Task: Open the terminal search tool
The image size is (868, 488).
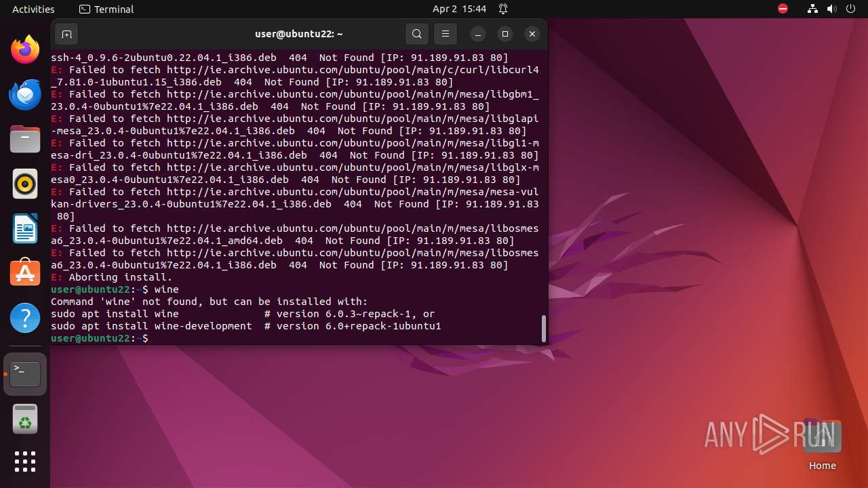Action: click(x=417, y=34)
